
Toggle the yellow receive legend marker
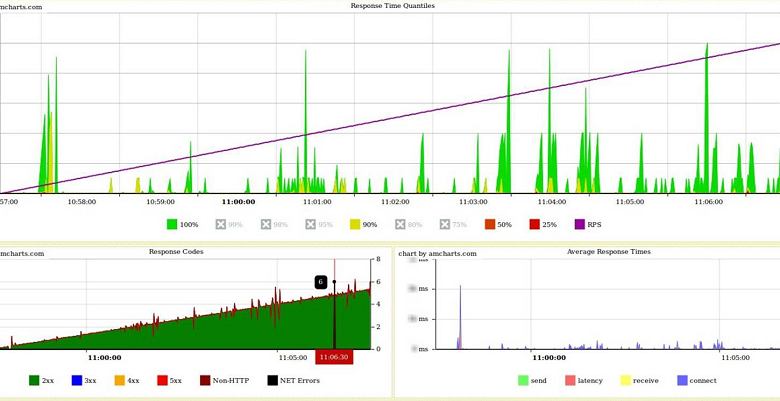tap(626, 380)
